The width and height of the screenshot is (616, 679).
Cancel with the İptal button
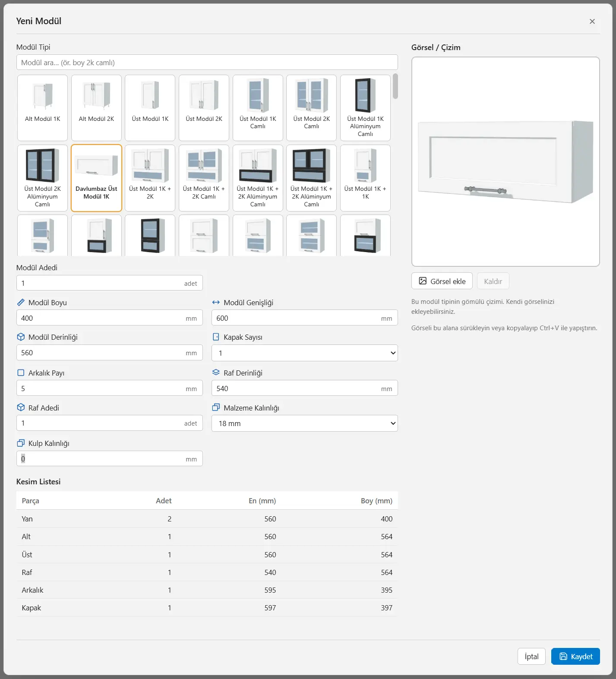(x=531, y=657)
